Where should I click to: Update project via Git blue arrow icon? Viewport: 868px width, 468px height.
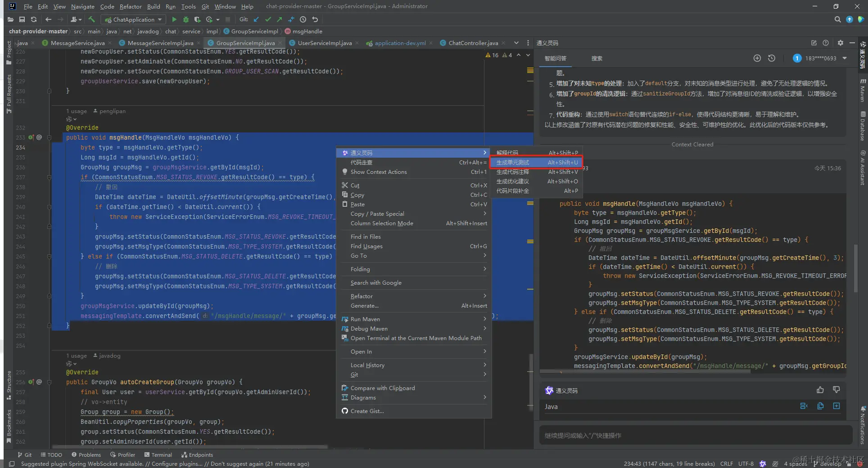point(256,19)
